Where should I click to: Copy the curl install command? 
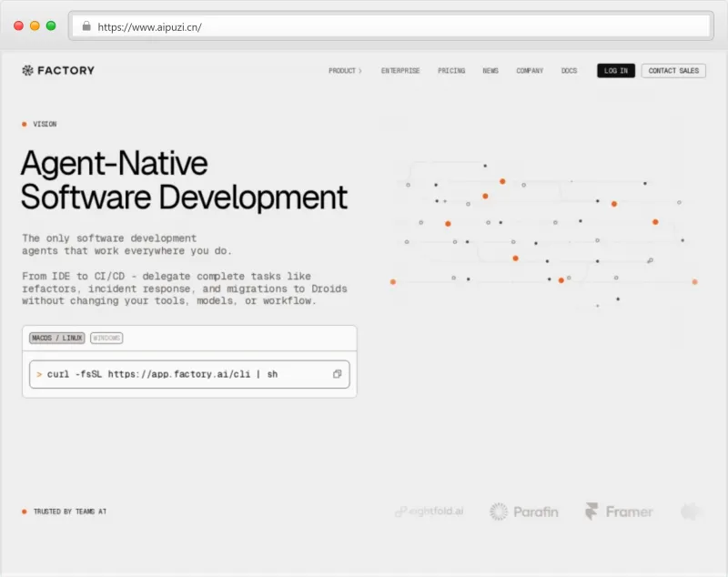click(337, 374)
